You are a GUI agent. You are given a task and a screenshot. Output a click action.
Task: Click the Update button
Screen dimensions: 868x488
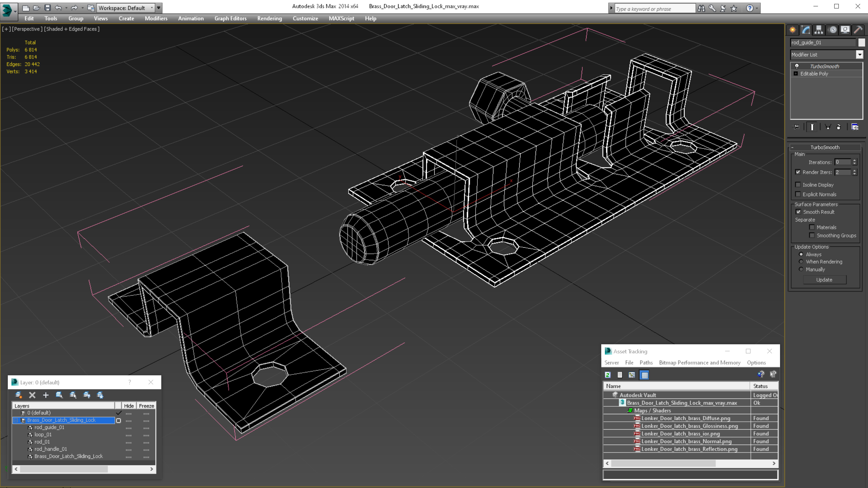(x=824, y=280)
